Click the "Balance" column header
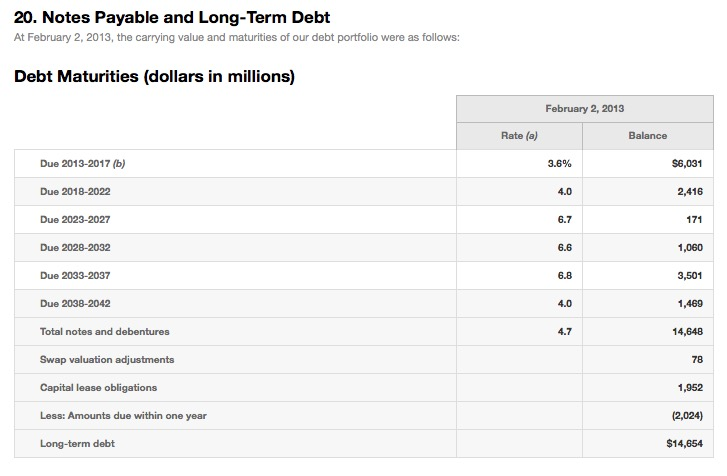The width and height of the screenshot is (727, 476). coord(647,136)
